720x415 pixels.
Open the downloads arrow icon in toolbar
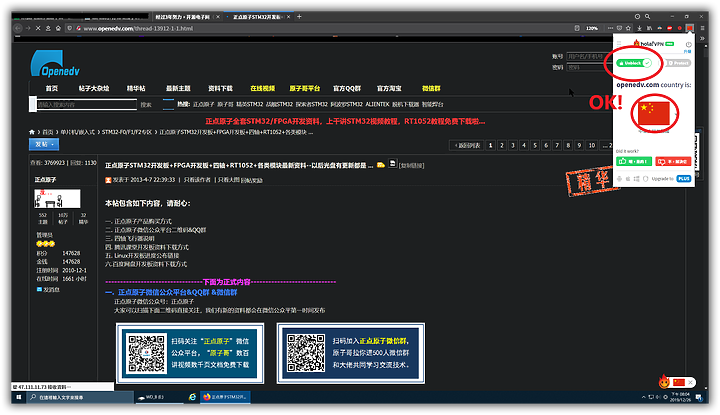point(639,28)
